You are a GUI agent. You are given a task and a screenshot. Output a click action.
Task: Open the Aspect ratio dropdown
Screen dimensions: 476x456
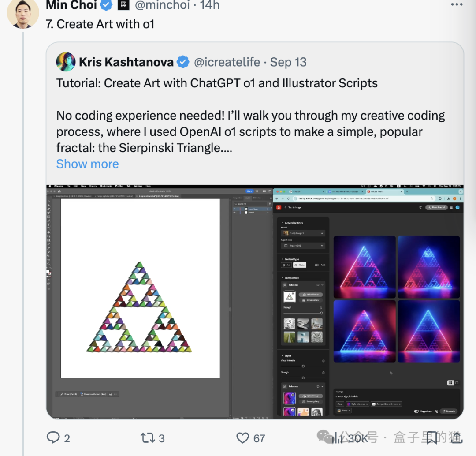pyautogui.click(x=304, y=246)
